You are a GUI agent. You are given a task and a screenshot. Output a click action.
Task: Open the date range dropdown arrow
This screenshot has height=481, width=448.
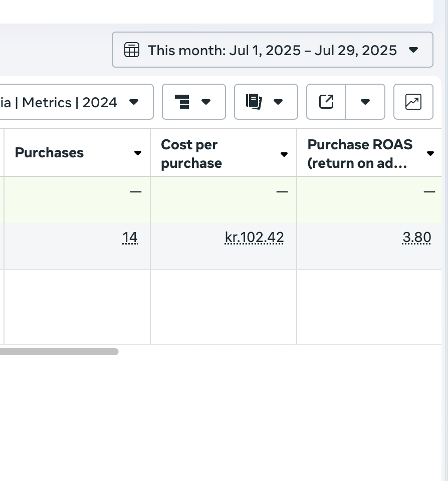pyautogui.click(x=413, y=50)
